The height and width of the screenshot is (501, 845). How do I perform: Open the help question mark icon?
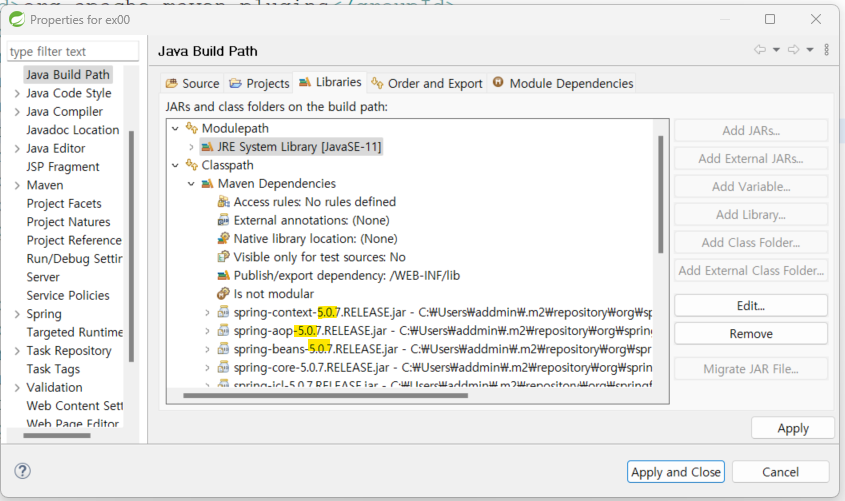tap(22, 471)
